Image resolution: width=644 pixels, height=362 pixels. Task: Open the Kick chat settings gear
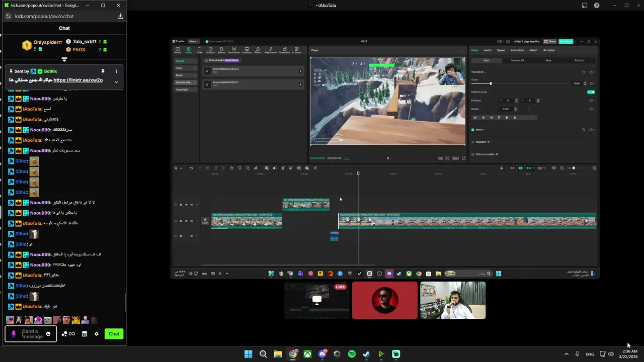click(97, 334)
